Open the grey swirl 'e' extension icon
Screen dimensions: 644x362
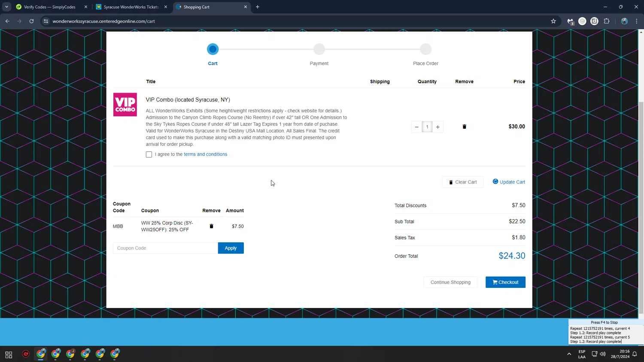tap(582, 21)
